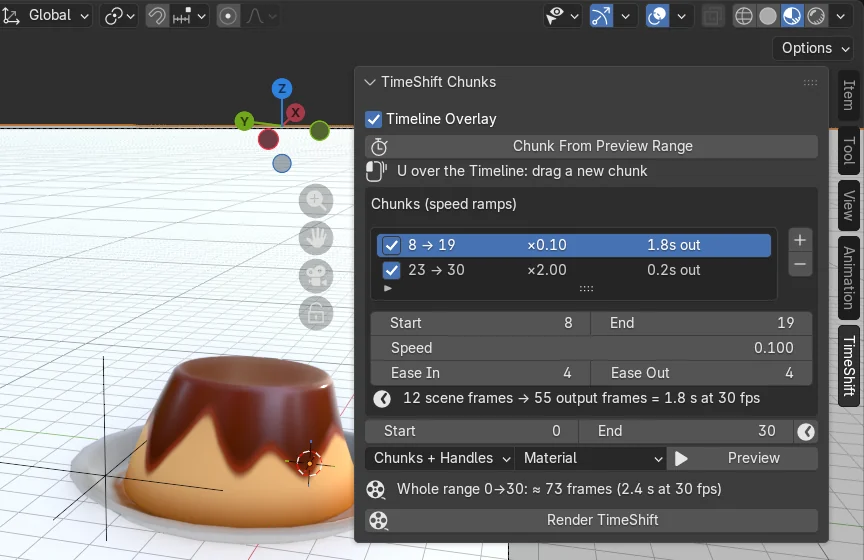Toggle the show overlays button
864x560 pixels.
pos(657,15)
